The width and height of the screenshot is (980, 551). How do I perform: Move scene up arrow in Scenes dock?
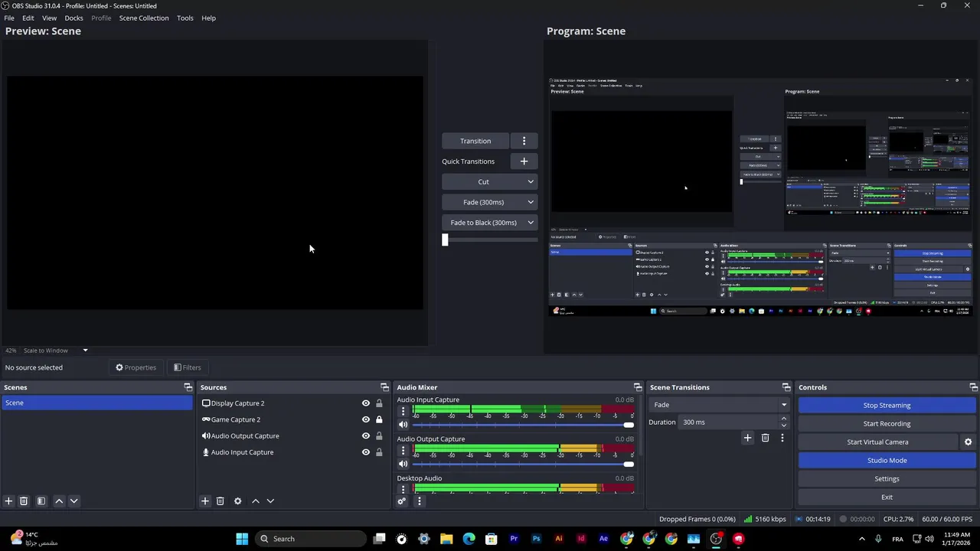click(59, 501)
